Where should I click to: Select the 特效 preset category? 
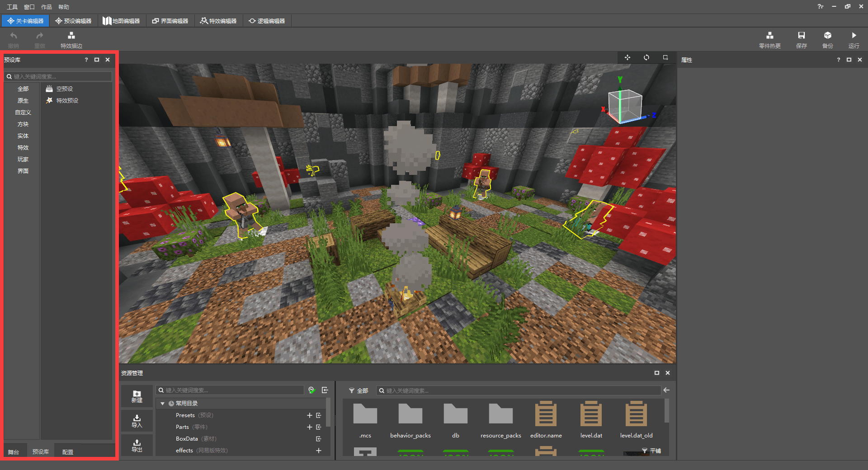tap(23, 148)
